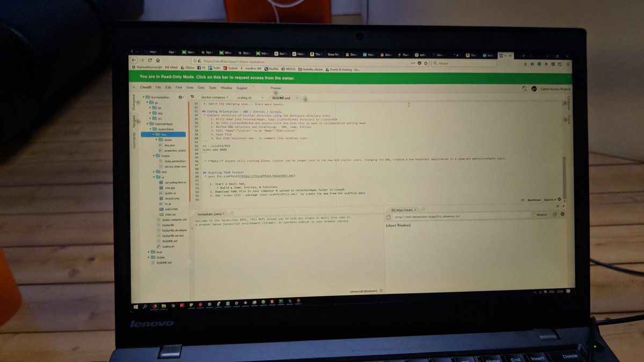This screenshot has width=644, height=362.
Task: Expand the pkg folder
Action: coord(150,113)
